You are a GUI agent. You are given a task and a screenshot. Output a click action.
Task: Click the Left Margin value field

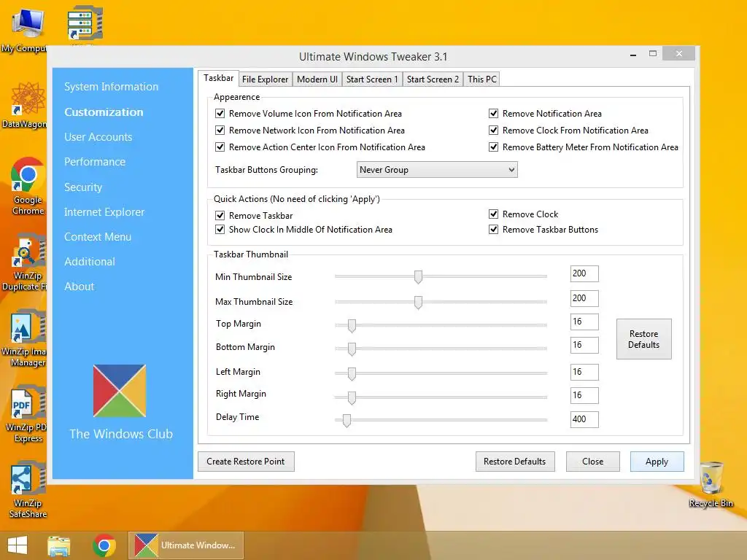point(584,373)
